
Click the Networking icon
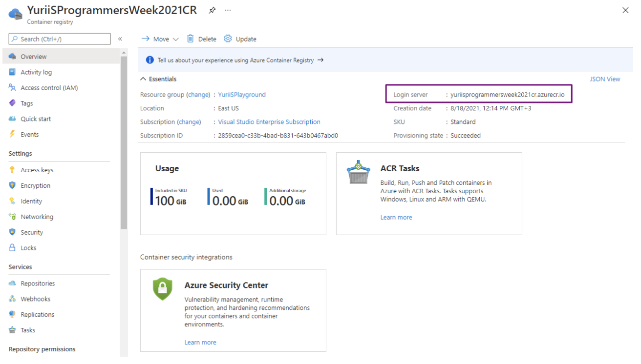(12, 217)
